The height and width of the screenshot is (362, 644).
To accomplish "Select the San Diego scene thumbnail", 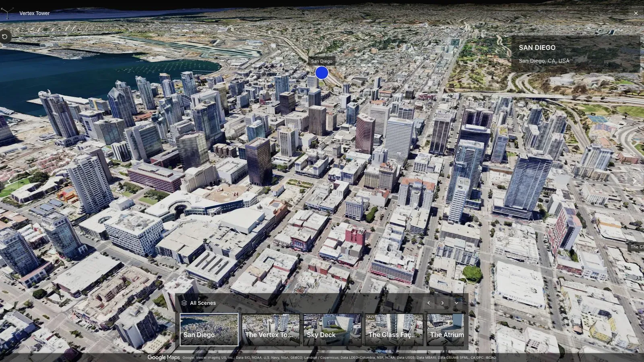I will pyautogui.click(x=209, y=330).
